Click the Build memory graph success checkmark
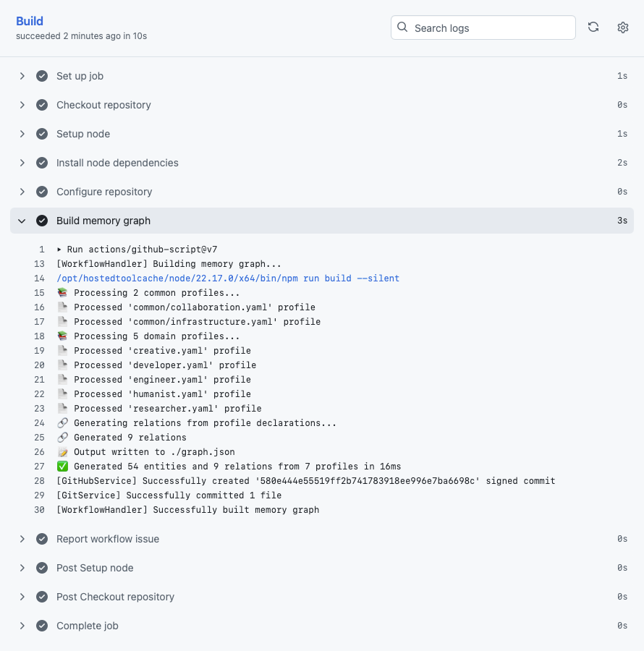This screenshot has height=651, width=644. pyautogui.click(x=42, y=221)
